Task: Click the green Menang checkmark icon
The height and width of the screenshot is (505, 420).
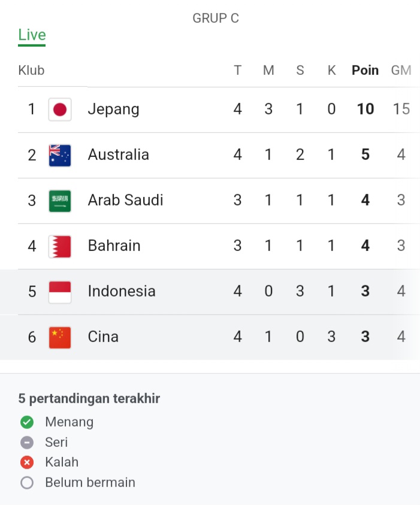Action: (x=27, y=422)
